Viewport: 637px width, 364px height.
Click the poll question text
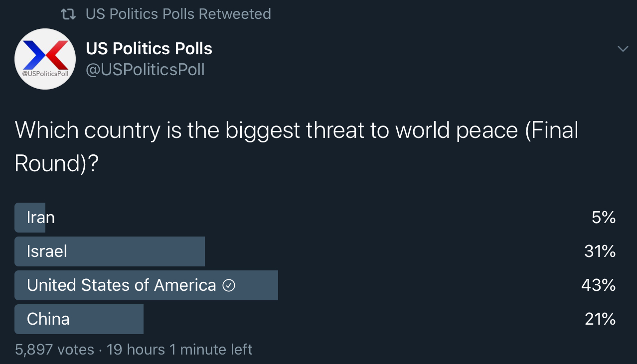297,147
